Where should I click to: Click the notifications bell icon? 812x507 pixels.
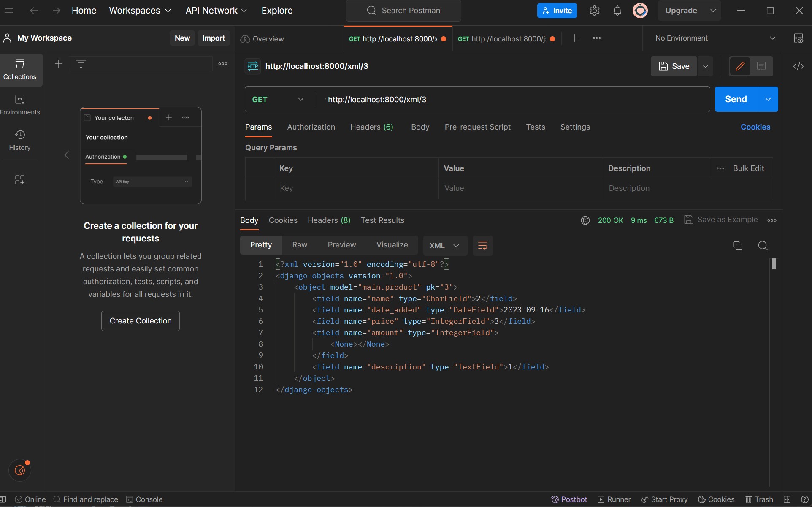coord(617,11)
